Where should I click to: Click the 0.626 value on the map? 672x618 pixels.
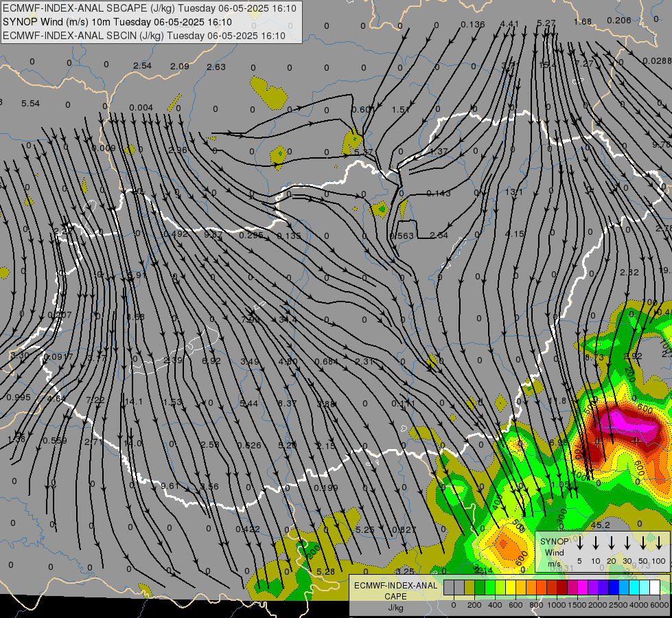tap(249, 445)
